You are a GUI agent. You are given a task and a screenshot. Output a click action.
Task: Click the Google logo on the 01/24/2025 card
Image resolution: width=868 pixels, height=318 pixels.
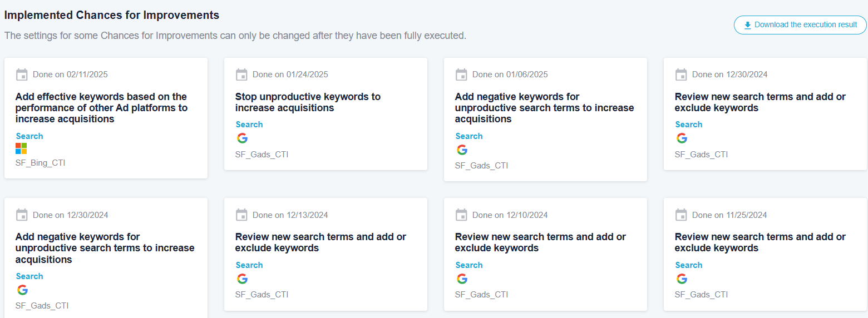click(242, 138)
